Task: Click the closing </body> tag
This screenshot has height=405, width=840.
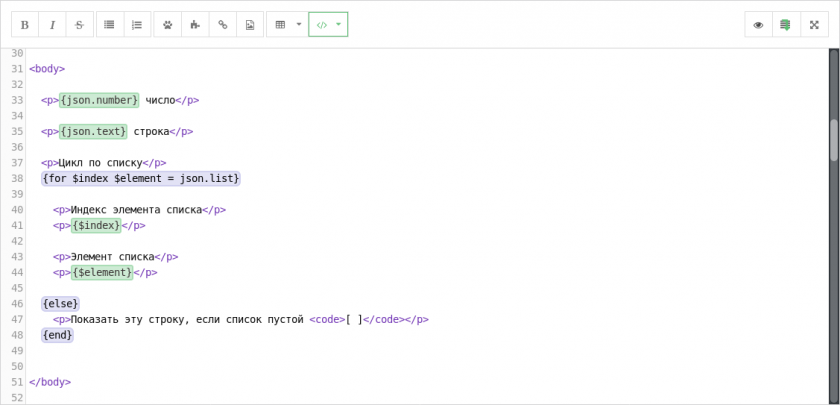Action: [50, 382]
